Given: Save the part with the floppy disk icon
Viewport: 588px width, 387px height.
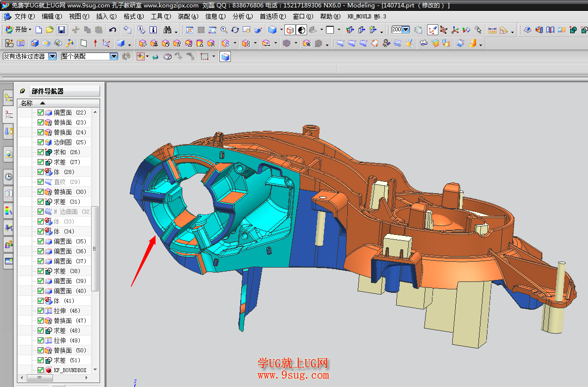Looking at the screenshot, I should (61, 30).
